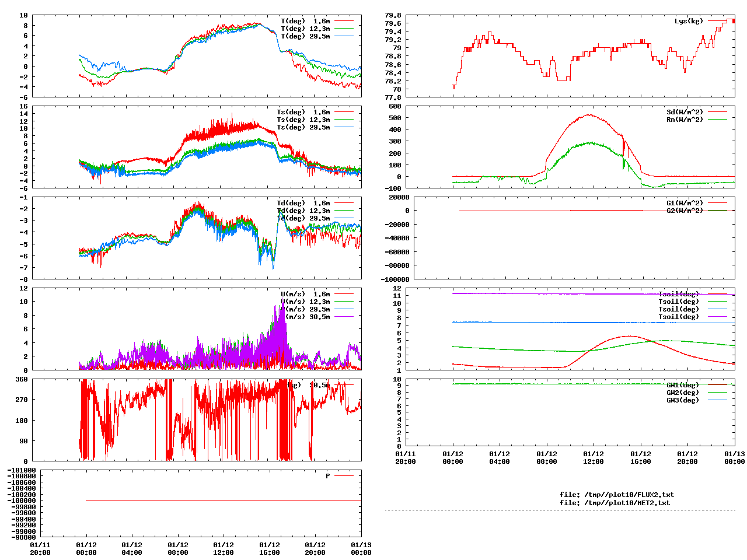Viewport: 747px width, 560px height.
Task: Click the 'G1(W/m^2)' legend label
Action: click(685, 203)
